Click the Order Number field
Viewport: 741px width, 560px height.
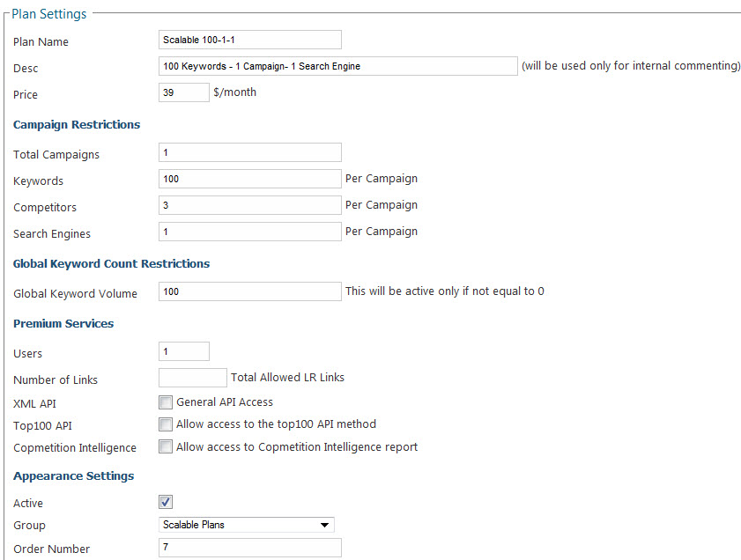pyautogui.click(x=249, y=548)
